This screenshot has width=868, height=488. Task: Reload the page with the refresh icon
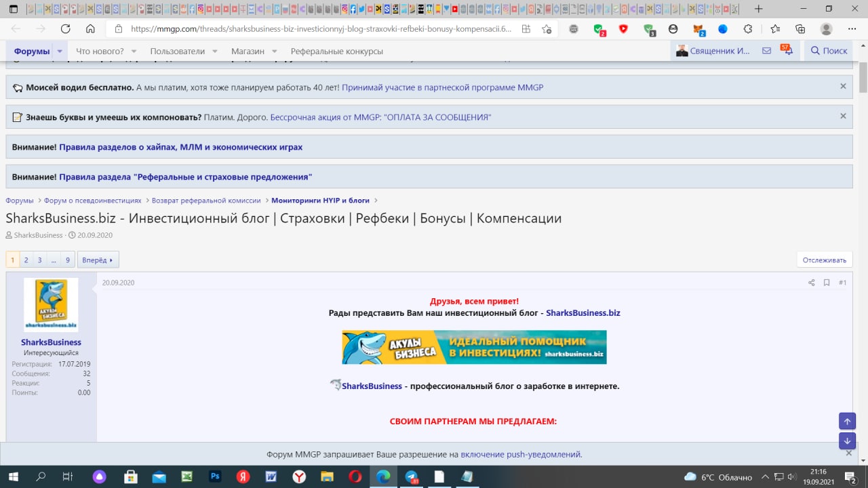[65, 29]
